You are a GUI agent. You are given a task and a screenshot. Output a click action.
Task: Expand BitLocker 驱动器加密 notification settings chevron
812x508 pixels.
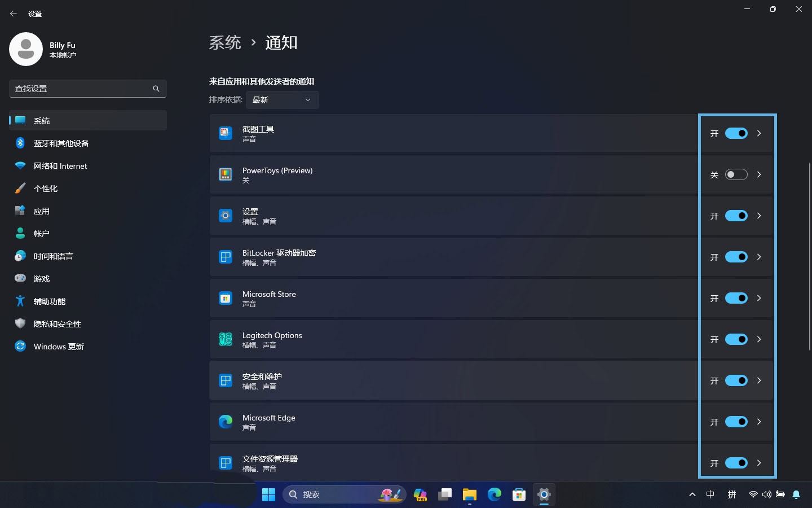[759, 257]
